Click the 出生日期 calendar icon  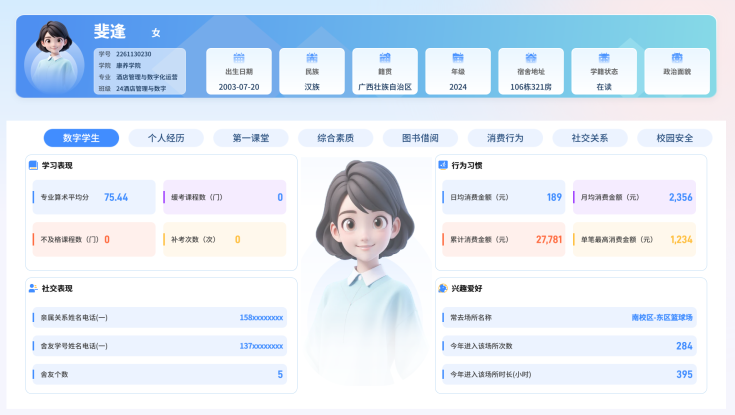pyautogui.click(x=239, y=58)
